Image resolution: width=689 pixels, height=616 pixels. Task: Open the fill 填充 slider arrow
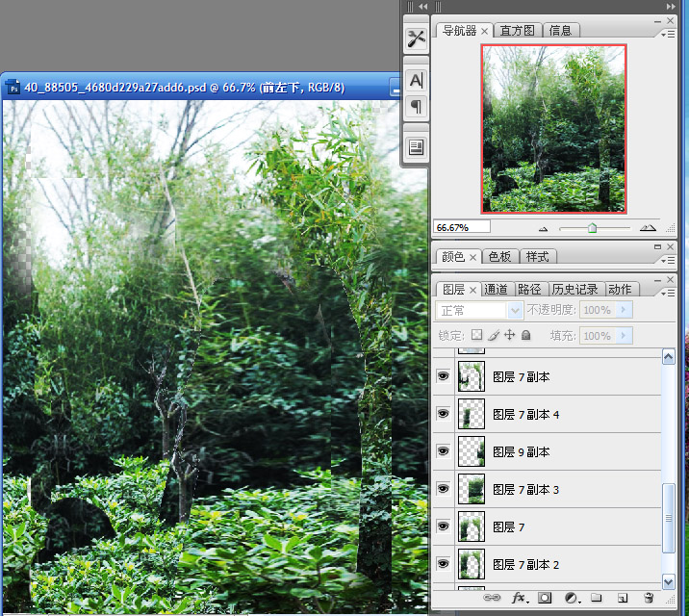click(624, 336)
